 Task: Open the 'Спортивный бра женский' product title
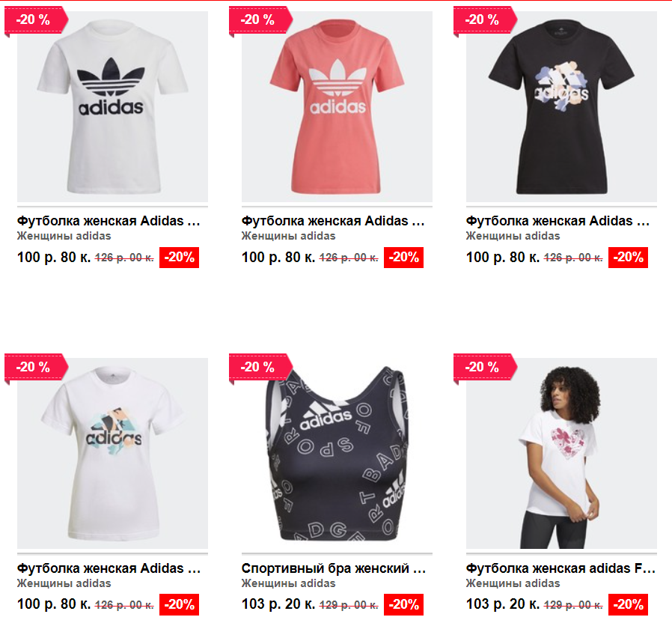(334, 568)
